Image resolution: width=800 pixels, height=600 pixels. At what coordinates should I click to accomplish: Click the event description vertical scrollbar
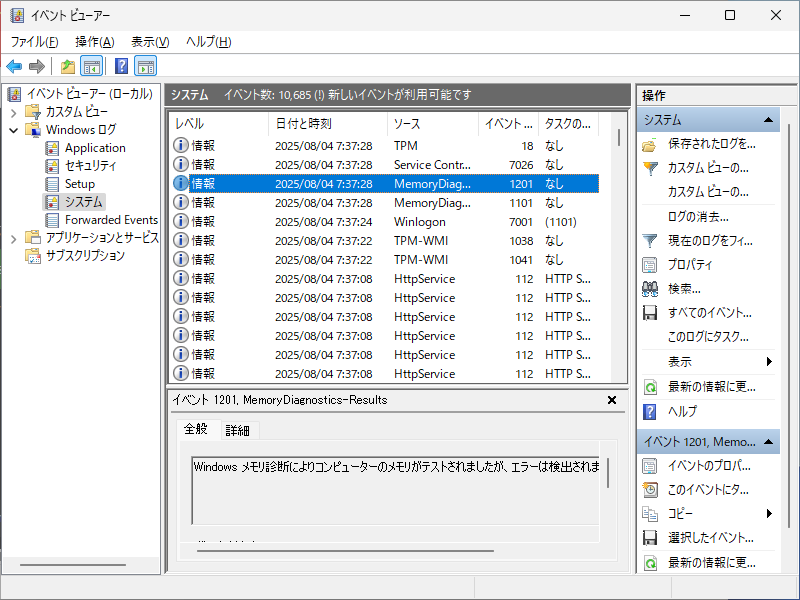[608, 473]
